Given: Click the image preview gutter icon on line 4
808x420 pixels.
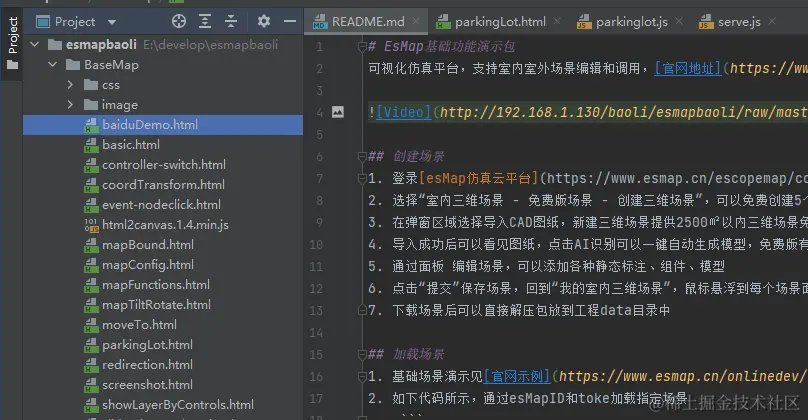Looking at the screenshot, I should click(338, 112).
